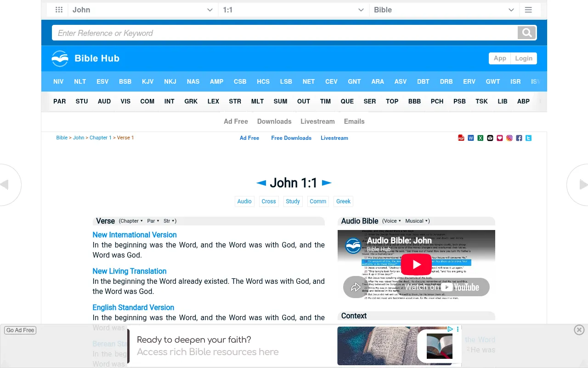Screen dimensions: 588x368
Task: Click the Go Ad Free button
Action: pyautogui.click(x=20, y=330)
